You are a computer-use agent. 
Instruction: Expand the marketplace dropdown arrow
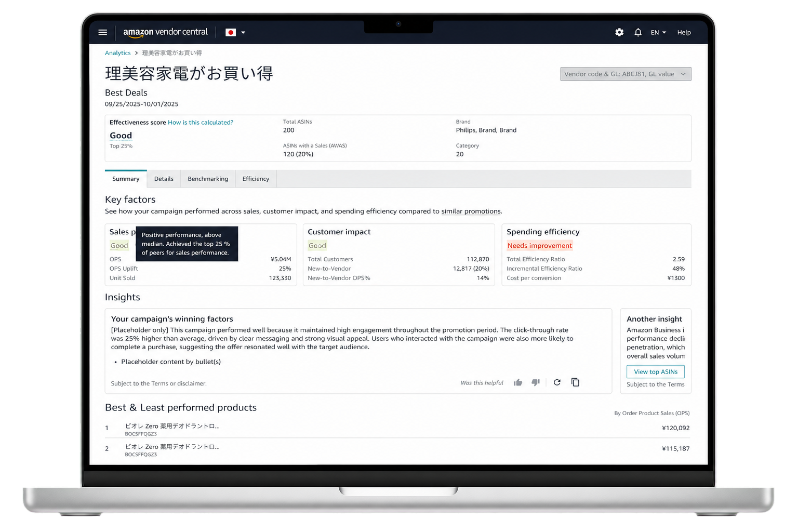point(243,32)
